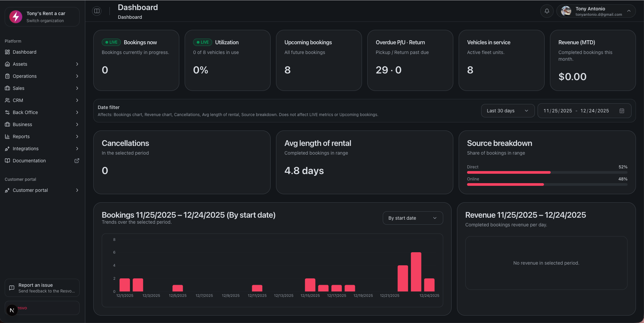644x323 pixels.
Task: Expand the Back Office menu item
Action: tap(25, 112)
